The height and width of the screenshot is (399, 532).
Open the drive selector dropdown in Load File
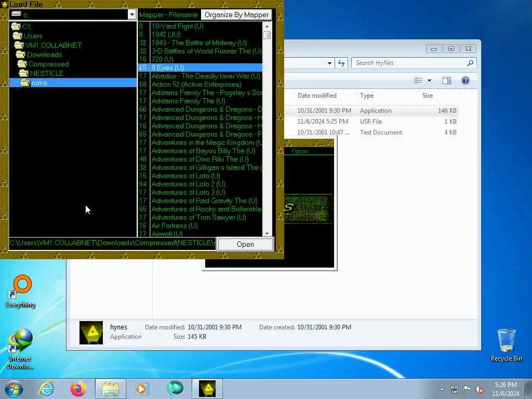tap(132, 15)
